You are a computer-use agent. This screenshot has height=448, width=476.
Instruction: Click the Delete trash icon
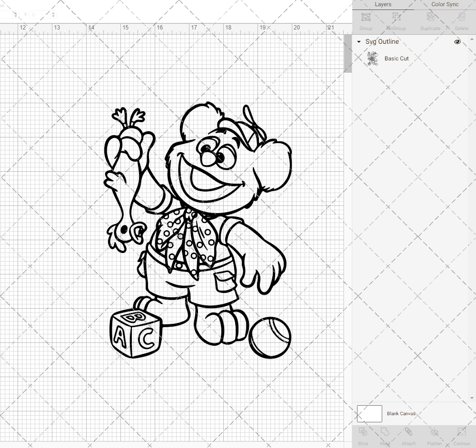[x=461, y=17]
